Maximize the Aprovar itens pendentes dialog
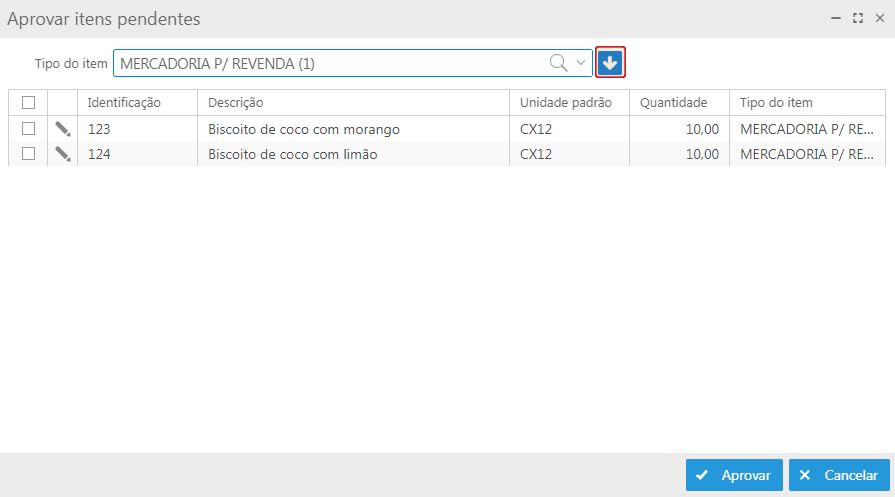The height and width of the screenshot is (497, 895). 857,18
